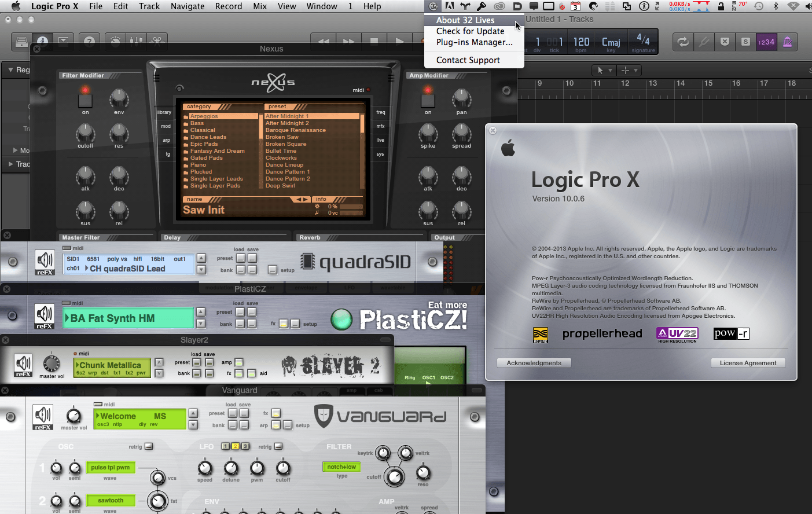The height and width of the screenshot is (514, 812).
Task: Toggle the count-in 1234 button
Action: 766,42
